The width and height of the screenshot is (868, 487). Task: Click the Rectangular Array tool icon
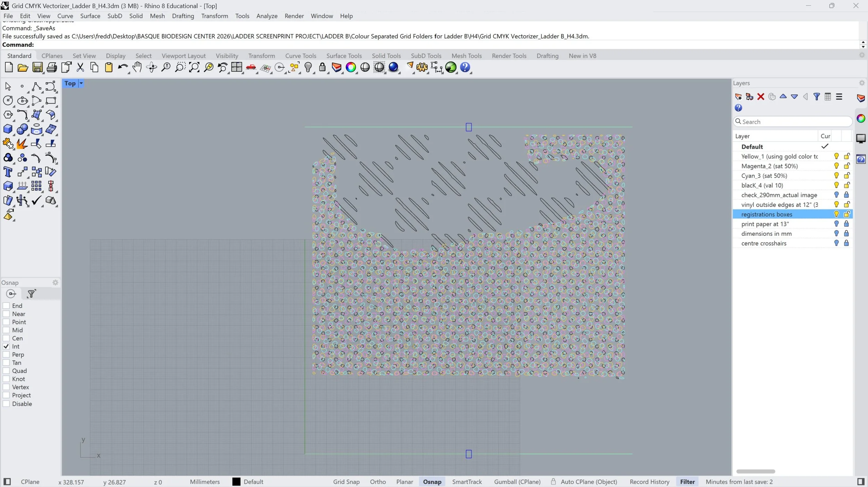[36, 186]
